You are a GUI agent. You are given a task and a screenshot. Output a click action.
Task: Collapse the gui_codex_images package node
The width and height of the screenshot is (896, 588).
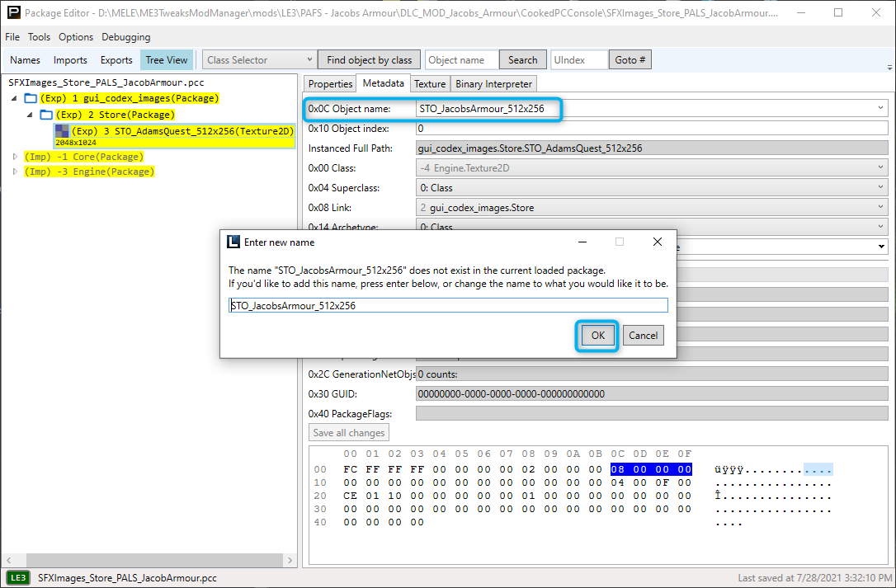pyautogui.click(x=14, y=98)
